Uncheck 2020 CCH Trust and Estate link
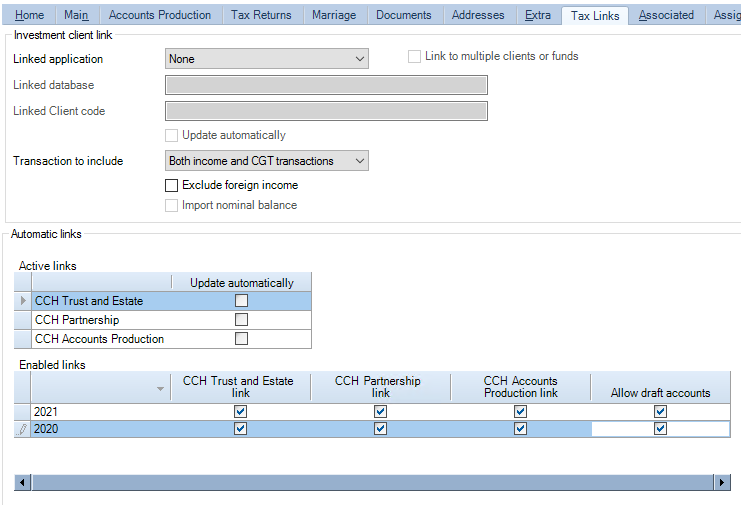The width and height of the screenshot is (741, 505). click(x=241, y=428)
